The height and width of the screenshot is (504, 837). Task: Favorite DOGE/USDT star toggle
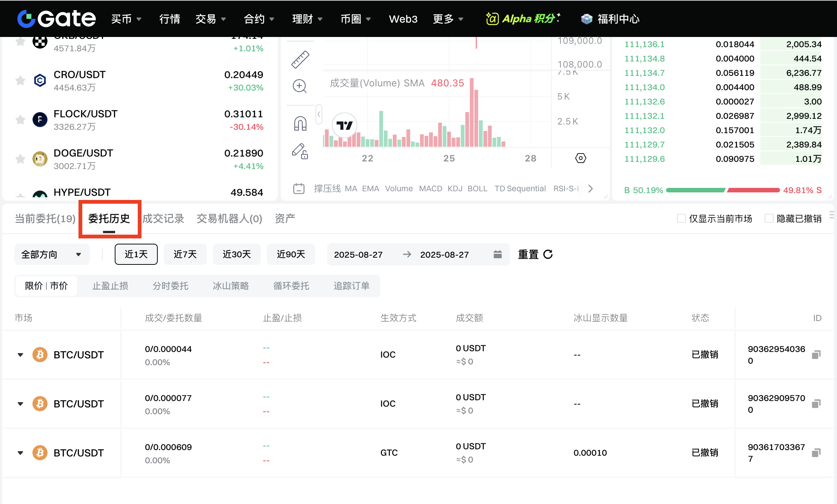[20, 159]
